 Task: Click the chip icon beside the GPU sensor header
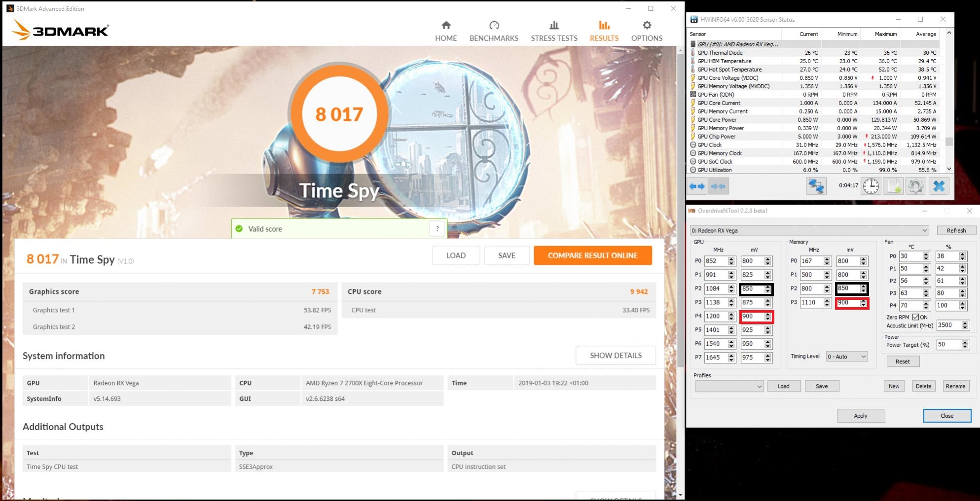[x=693, y=44]
